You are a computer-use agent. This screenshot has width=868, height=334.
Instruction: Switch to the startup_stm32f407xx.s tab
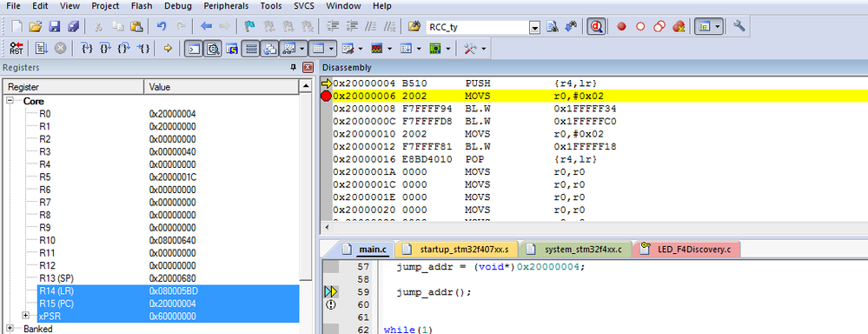(458, 250)
